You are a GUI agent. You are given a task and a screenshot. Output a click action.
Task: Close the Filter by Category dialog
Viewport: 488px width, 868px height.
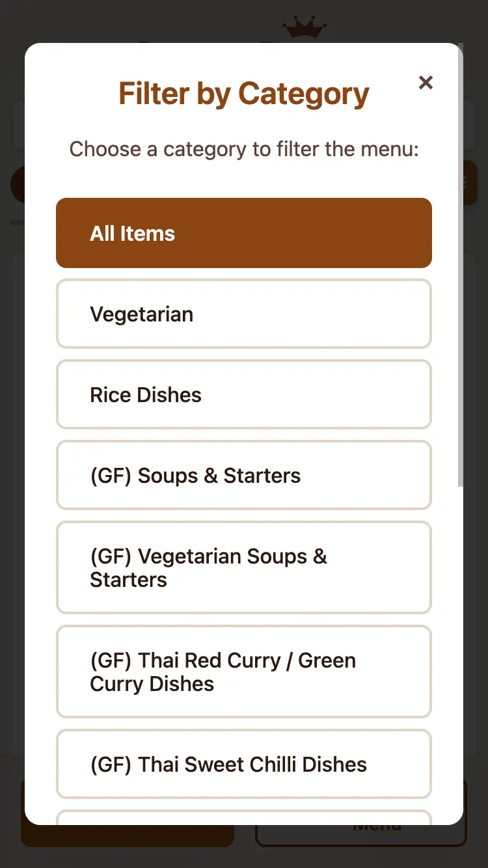click(x=426, y=83)
